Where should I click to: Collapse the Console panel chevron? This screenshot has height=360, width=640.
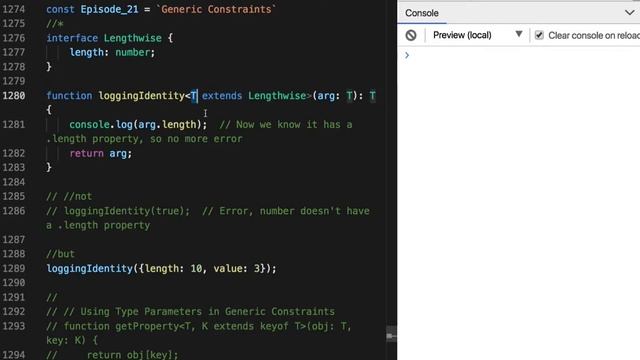[x=629, y=13]
